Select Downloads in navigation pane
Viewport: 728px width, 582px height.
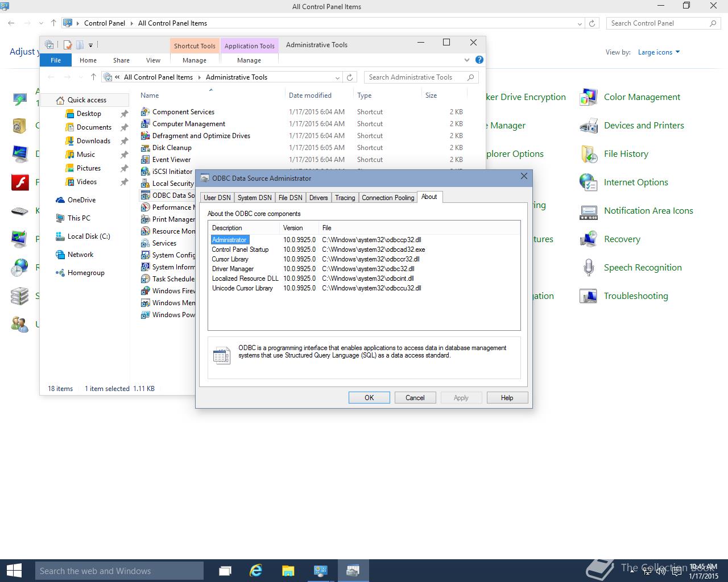click(x=93, y=141)
